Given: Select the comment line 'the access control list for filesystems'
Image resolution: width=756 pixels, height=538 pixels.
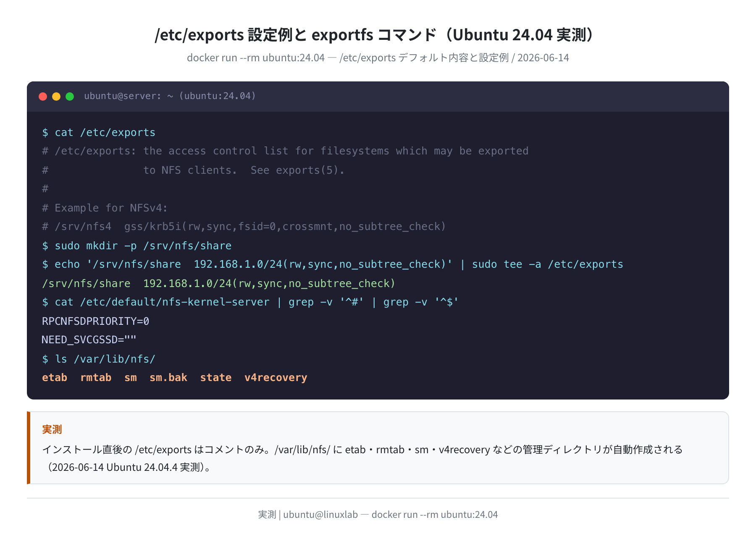Looking at the screenshot, I should click(x=285, y=151).
